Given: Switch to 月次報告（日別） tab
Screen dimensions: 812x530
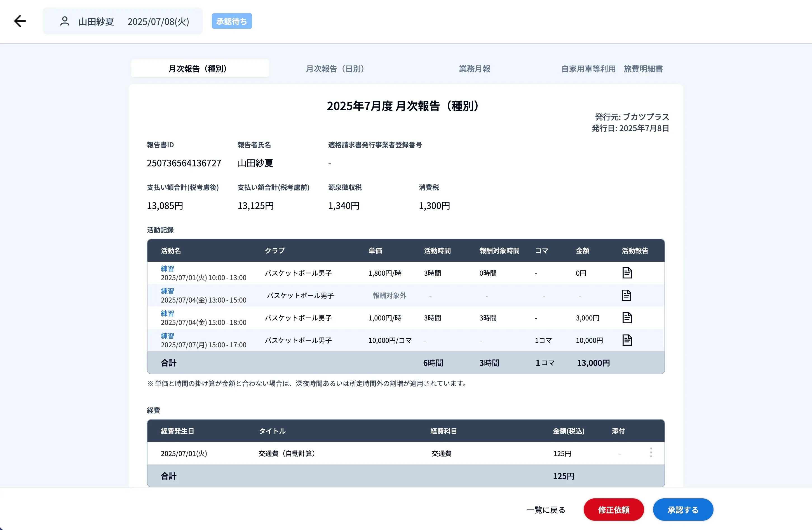Looking at the screenshot, I should (335, 69).
